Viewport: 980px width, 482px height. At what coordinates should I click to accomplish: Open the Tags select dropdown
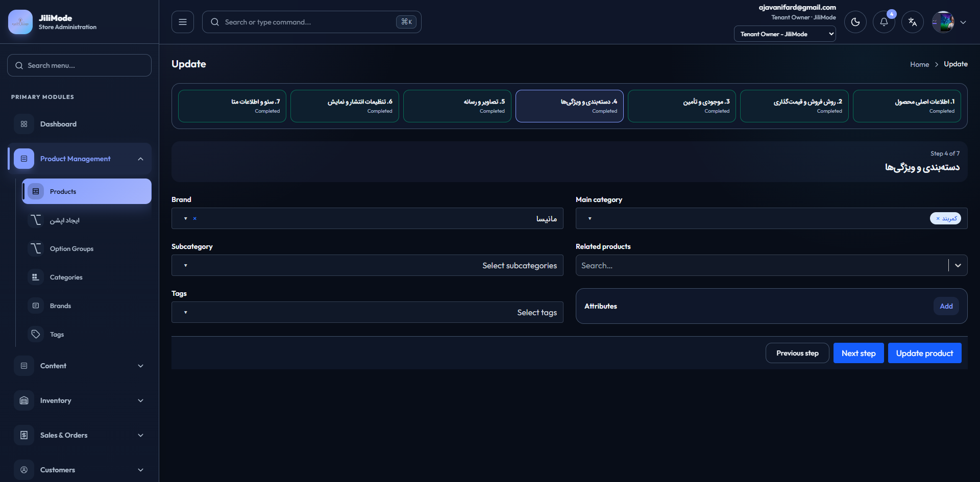[x=367, y=312]
